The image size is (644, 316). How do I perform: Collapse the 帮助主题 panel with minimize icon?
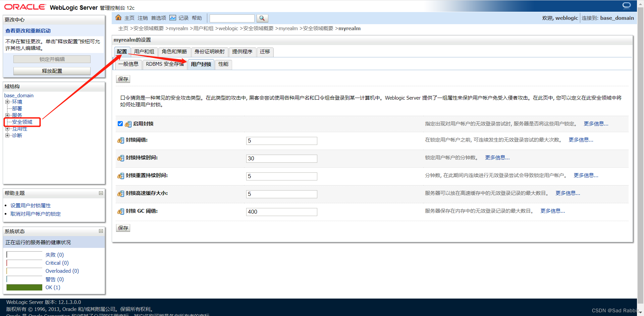point(101,193)
